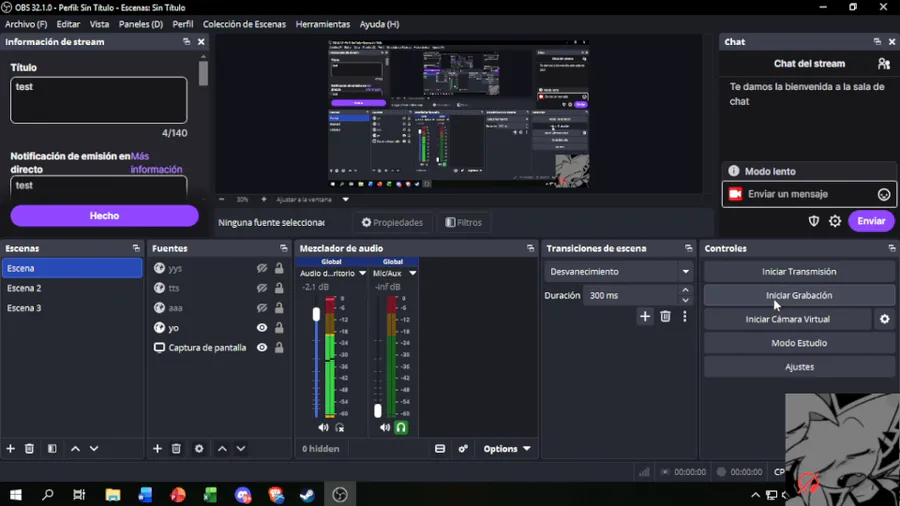Move scene down arrow in Escenas panel
This screenshot has width=900, height=506.
94,449
